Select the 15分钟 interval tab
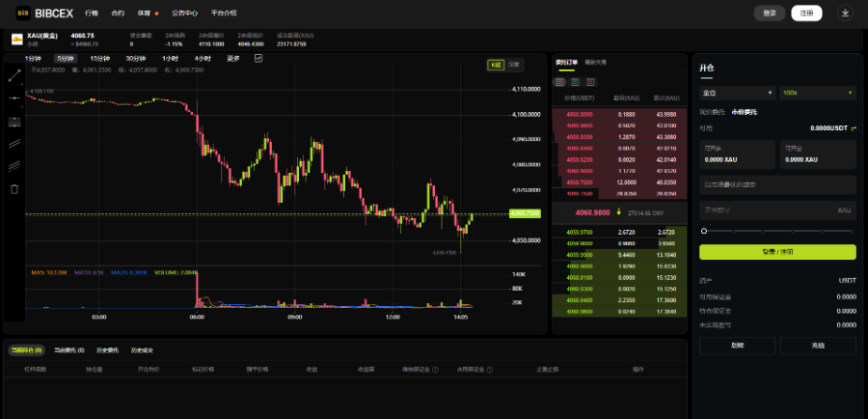The image size is (868, 419). 99,58
